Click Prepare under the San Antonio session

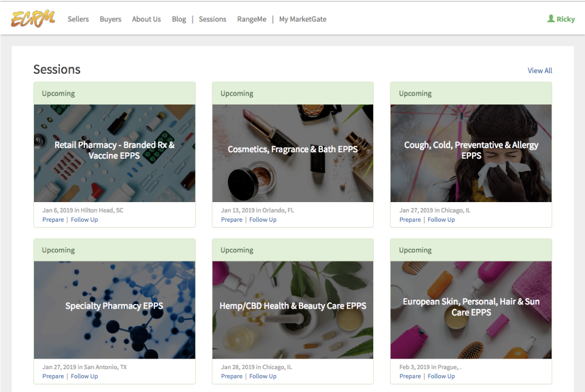coord(53,376)
